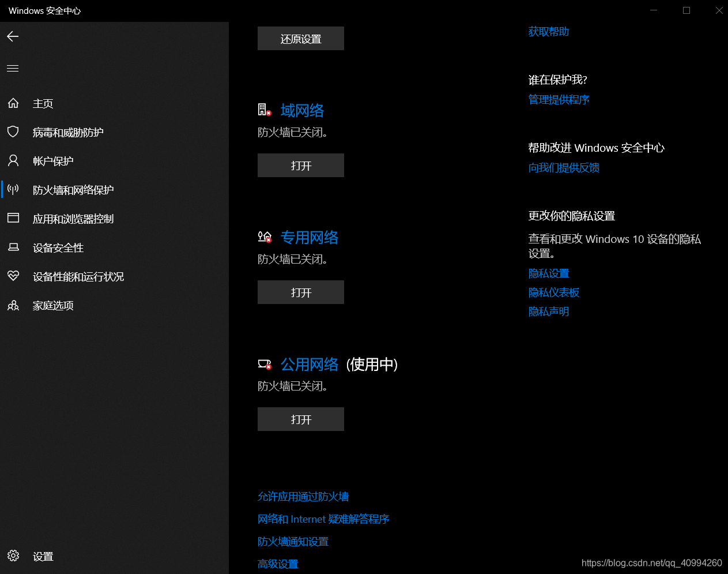Viewport: 728px width, 574px height.
Task: Open 应用和浏览器控制 page
Action: (x=114, y=219)
